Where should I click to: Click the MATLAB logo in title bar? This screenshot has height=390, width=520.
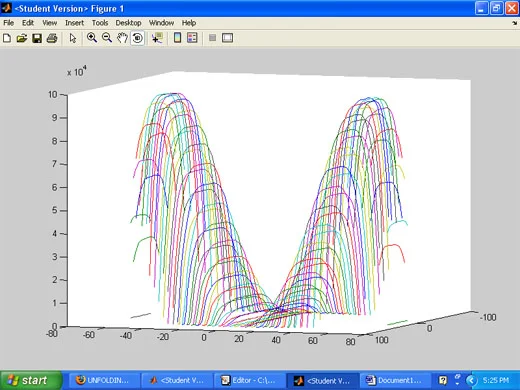point(7,8)
